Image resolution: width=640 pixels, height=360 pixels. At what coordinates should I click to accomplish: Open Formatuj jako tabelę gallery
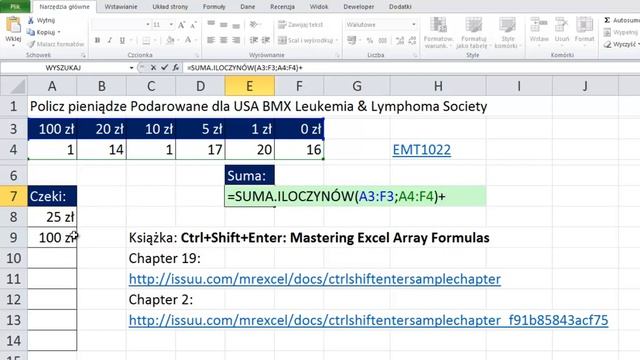point(473,33)
